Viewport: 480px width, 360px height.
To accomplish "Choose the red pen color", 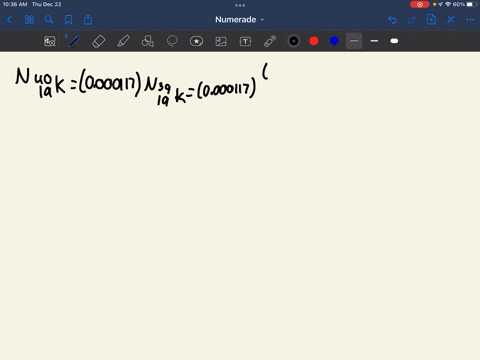I will click(x=314, y=41).
